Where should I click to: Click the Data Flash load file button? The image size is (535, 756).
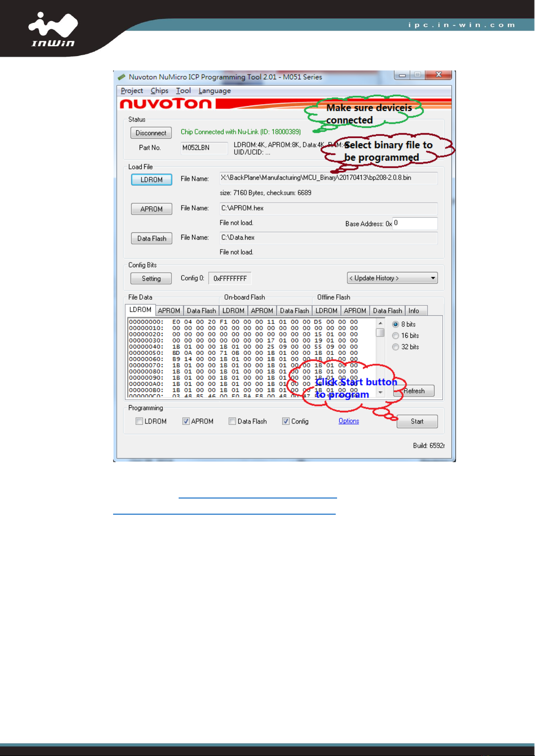click(x=152, y=238)
